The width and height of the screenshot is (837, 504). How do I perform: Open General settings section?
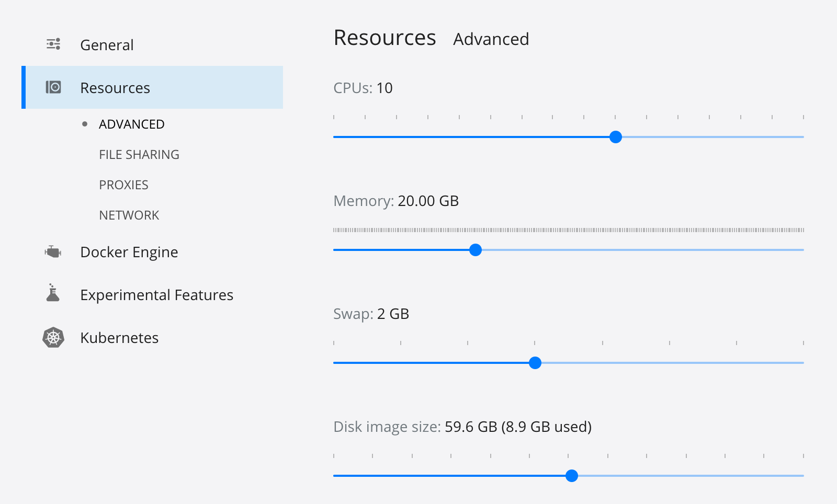107,45
